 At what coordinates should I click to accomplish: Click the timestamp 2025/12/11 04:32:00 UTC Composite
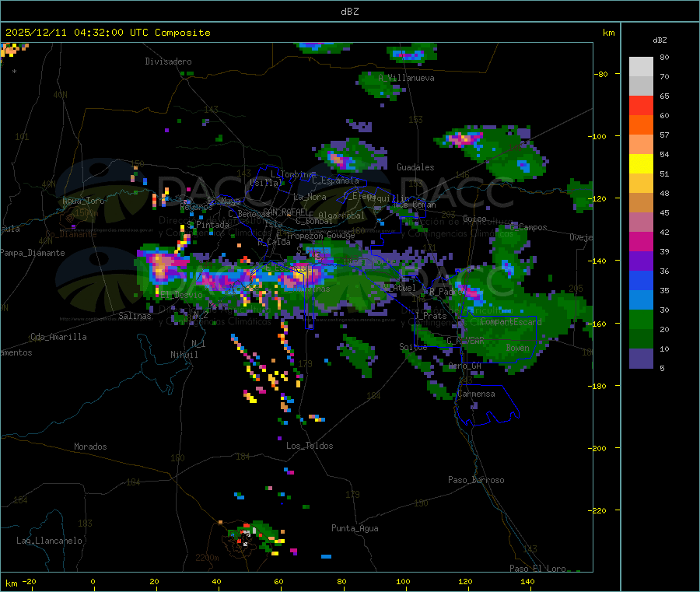pos(107,33)
